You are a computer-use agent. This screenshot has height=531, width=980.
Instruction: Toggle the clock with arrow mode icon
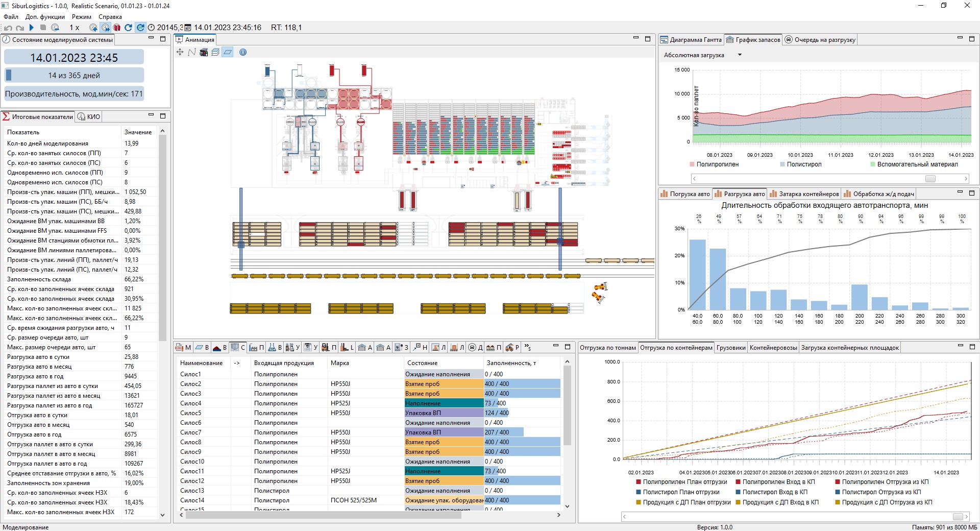click(105, 28)
